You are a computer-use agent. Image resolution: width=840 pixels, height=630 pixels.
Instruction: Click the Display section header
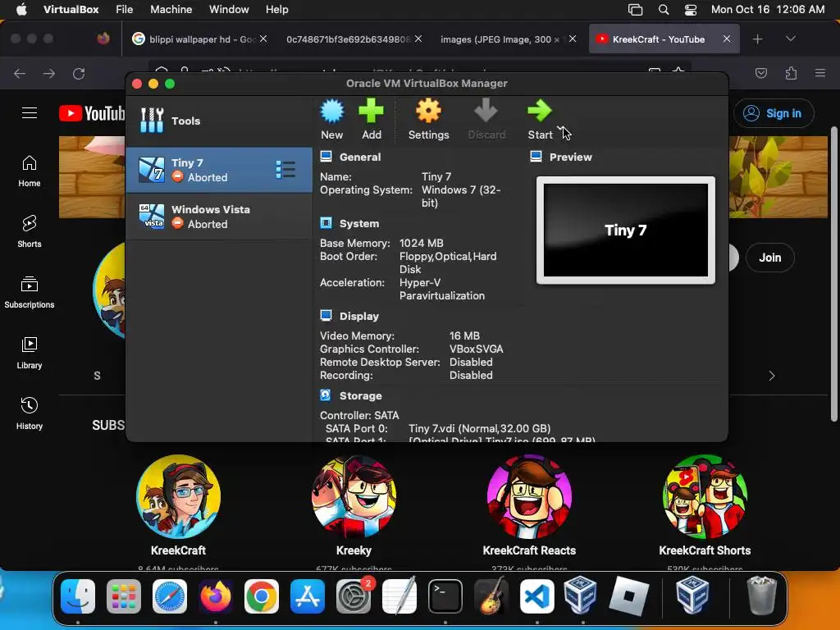(359, 316)
